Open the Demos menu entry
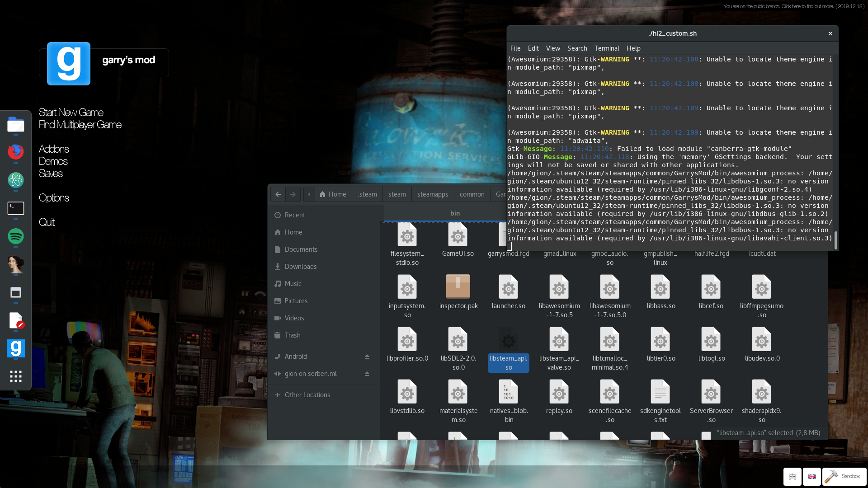 pos(53,161)
